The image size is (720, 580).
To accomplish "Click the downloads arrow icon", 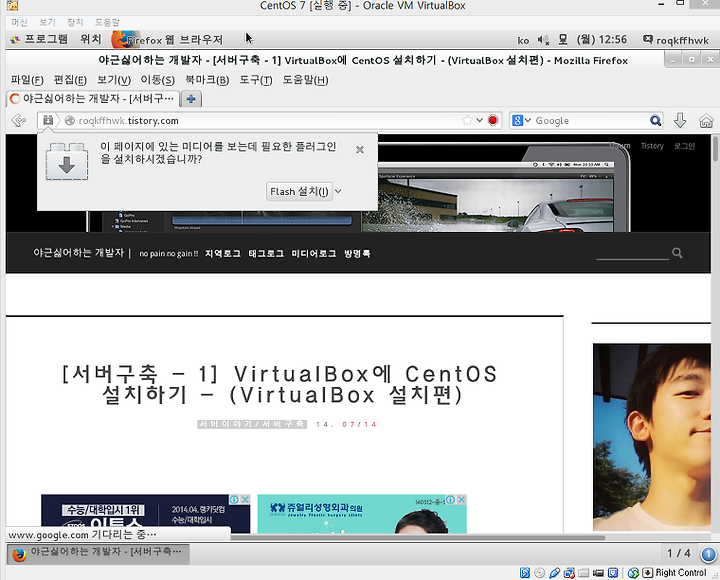I will click(x=680, y=120).
